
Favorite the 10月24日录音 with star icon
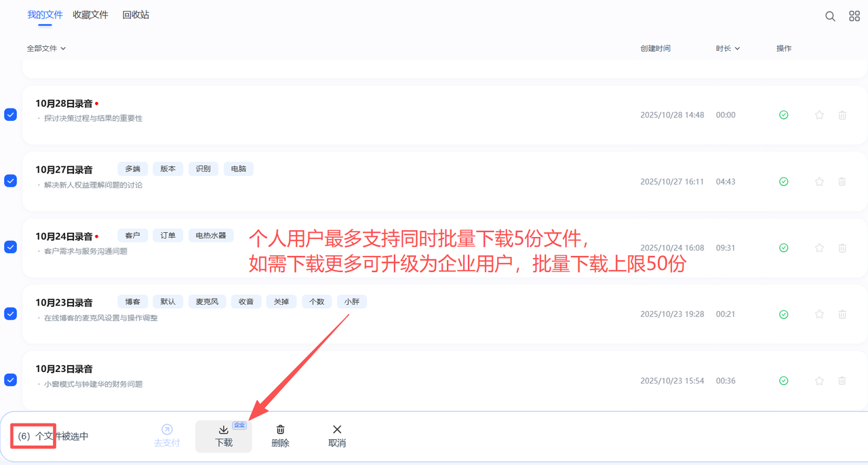pos(819,248)
